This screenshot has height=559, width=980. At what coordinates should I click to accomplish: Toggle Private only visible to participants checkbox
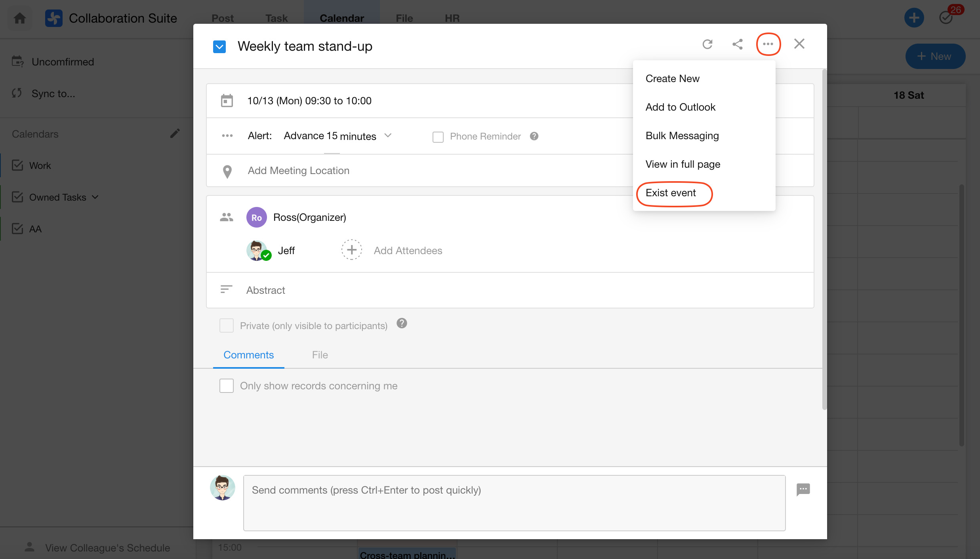(x=227, y=325)
